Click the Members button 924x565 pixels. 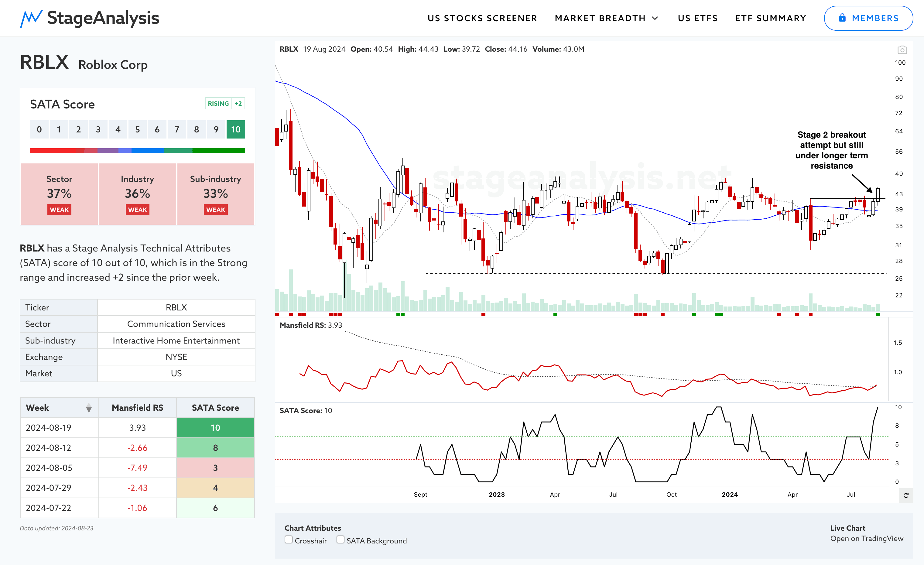[868, 18]
